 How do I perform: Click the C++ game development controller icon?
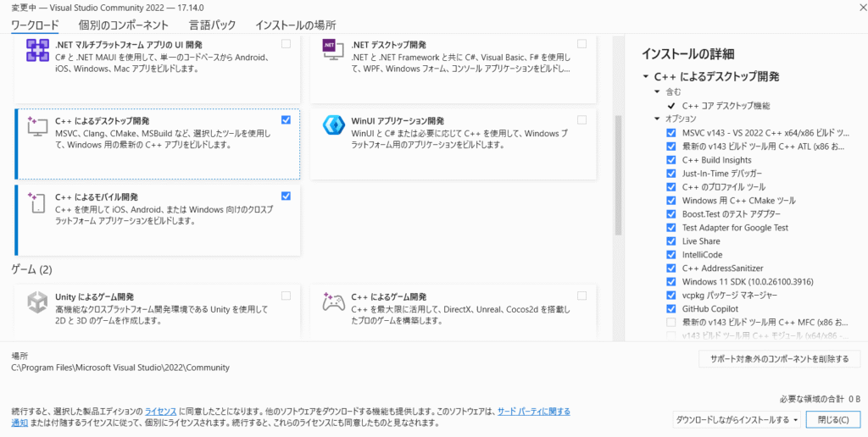[x=333, y=302]
